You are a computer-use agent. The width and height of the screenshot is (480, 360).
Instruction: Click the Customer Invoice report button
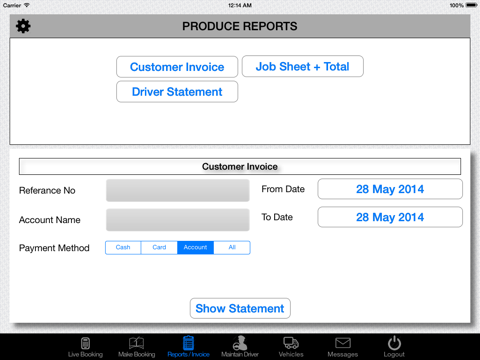pyautogui.click(x=177, y=67)
